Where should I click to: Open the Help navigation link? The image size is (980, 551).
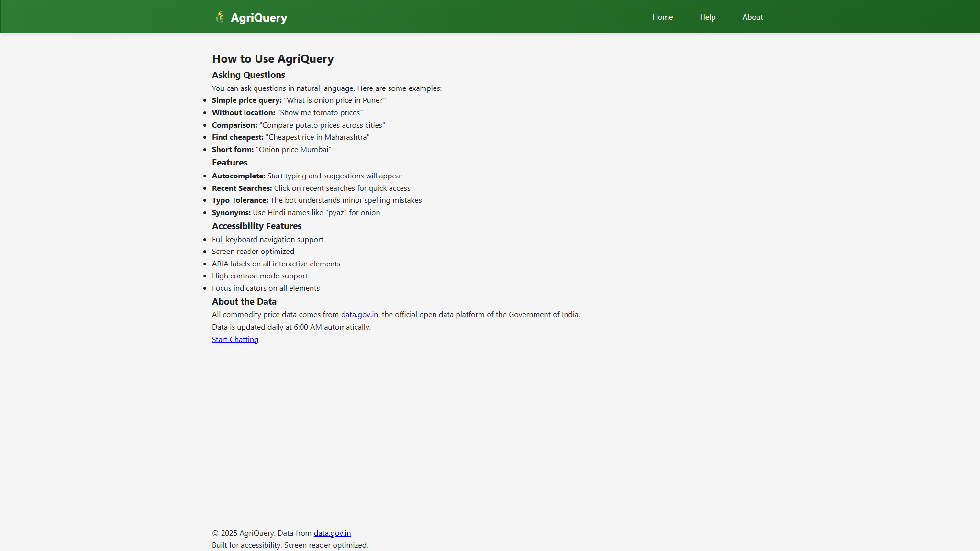(x=707, y=17)
